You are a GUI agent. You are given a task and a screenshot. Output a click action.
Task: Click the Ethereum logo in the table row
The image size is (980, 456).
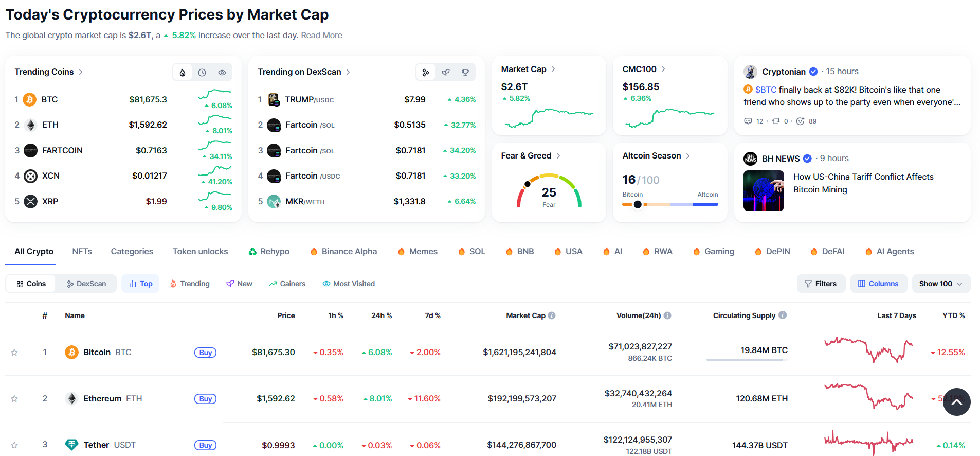click(72, 398)
